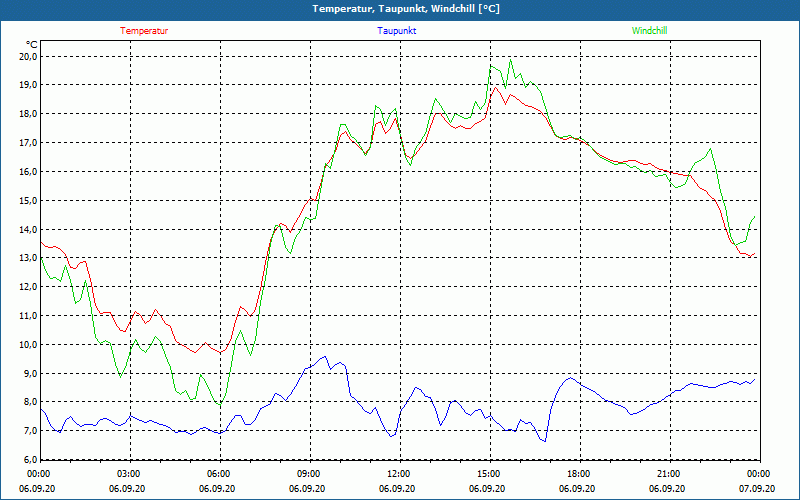Click the 12:00 time axis label
This screenshot has width=800, height=500.
pyautogui.click(x=400, y=474)
